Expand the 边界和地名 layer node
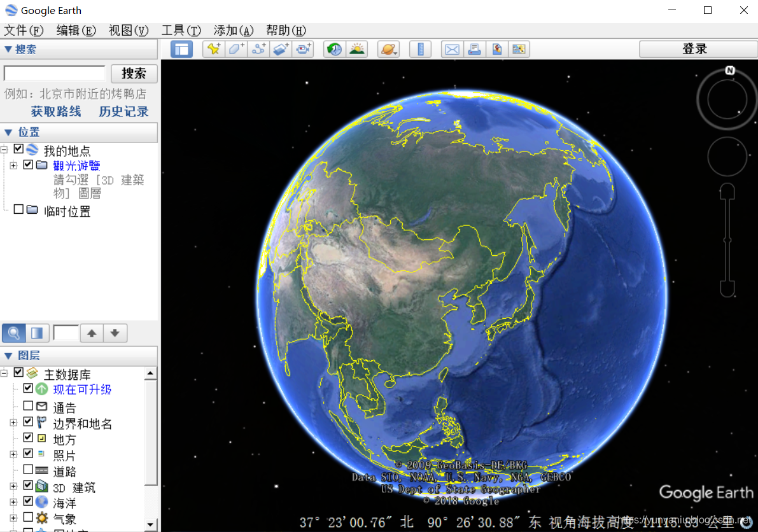 [x=13, y=423]
